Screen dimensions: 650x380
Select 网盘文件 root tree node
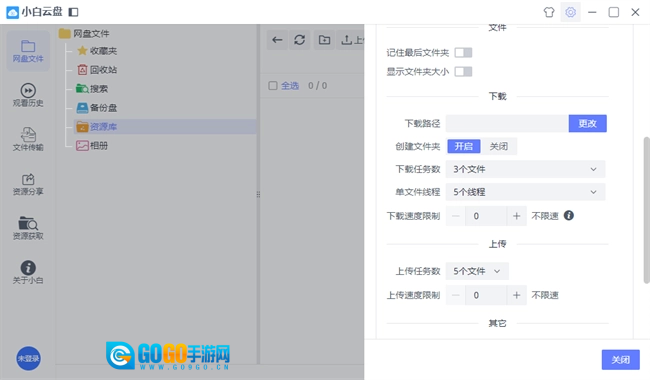(x=84, y=34)
